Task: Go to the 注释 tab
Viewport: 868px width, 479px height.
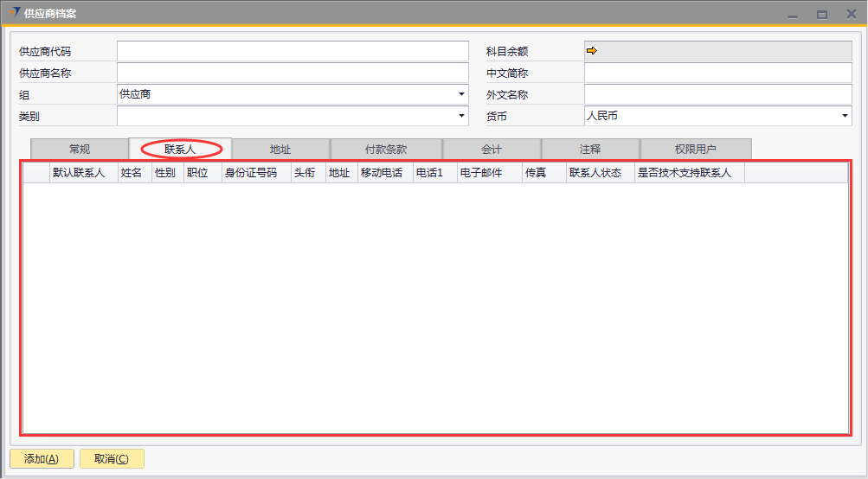Action: coord(590,150)
